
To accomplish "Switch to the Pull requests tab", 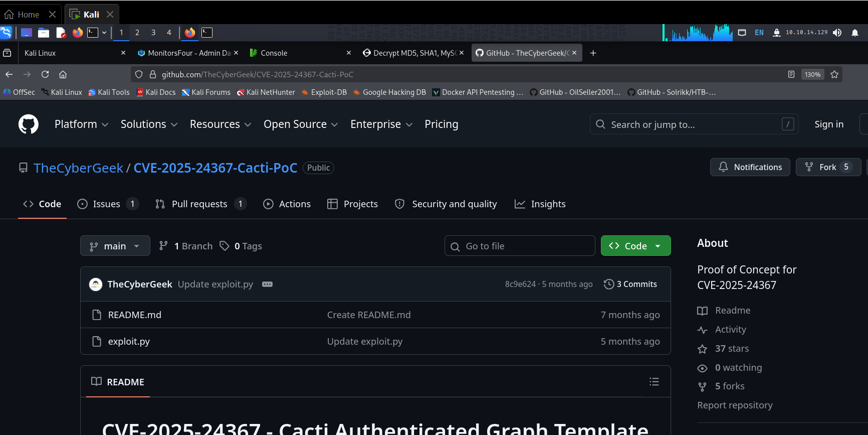I will (x=201, y=204).
